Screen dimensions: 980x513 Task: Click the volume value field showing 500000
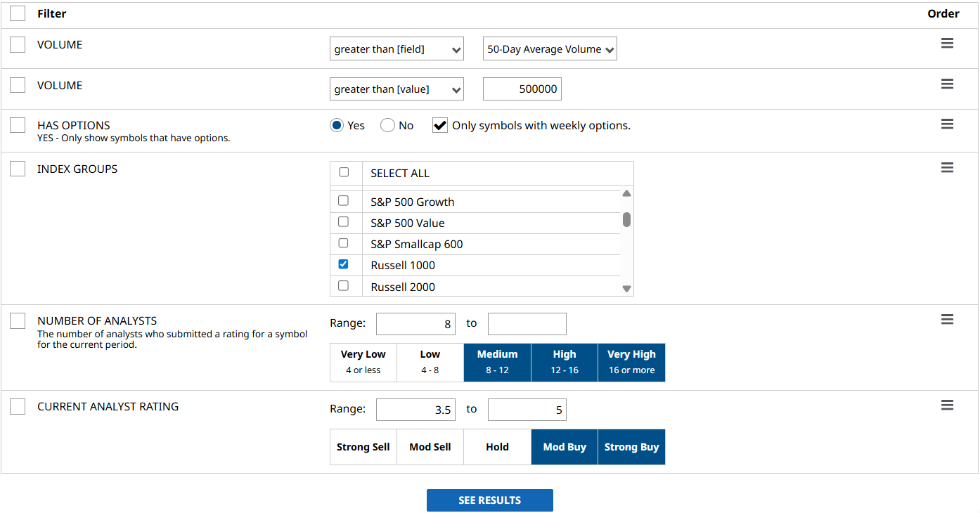[522, 89]
